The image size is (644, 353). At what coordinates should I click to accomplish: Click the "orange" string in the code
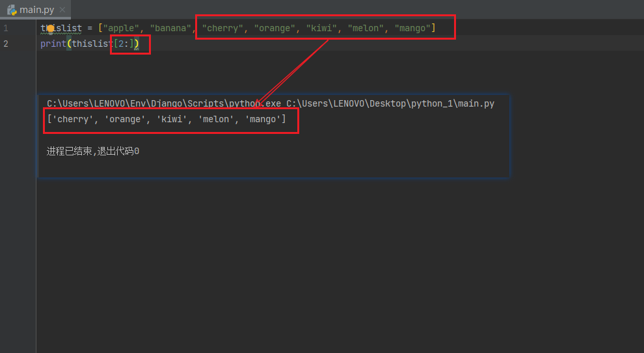click(x=275, y=29)
